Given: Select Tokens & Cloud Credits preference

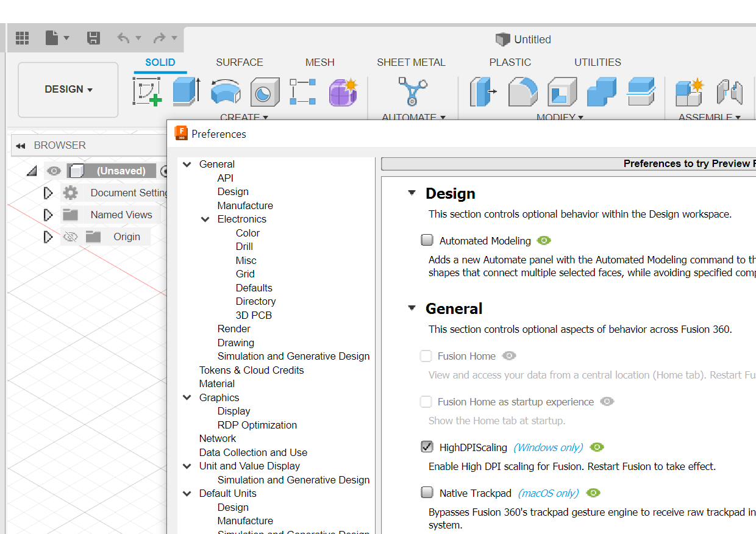Looking at the screenshot, I should pos(251,370).
